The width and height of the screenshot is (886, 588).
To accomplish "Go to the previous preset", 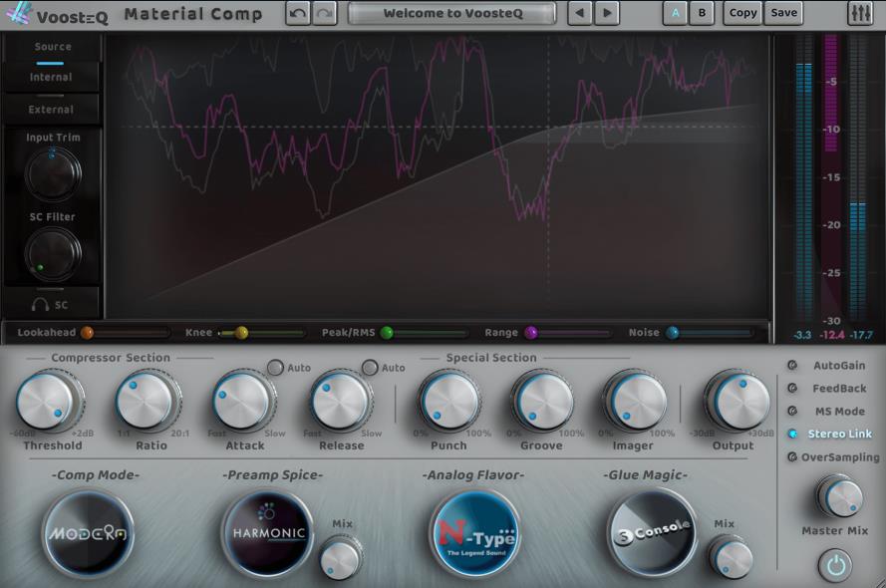I will coord(579,13).
